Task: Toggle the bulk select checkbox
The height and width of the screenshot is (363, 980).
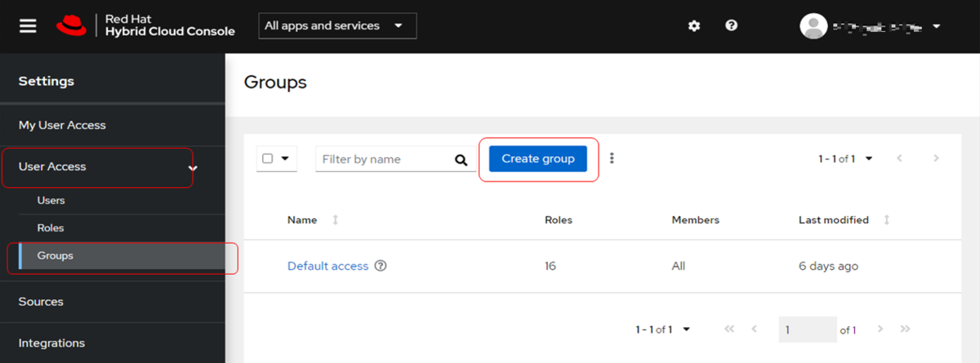Action: [x=268, y=159]
